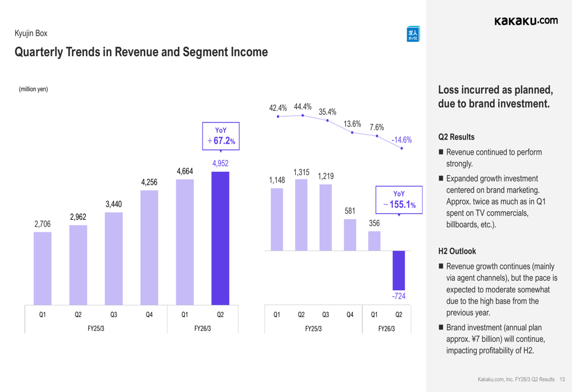The height and width of the screenshot is (392, 572).
Task: Click the YoY −155.1% callout box
Action: point(399,200)
